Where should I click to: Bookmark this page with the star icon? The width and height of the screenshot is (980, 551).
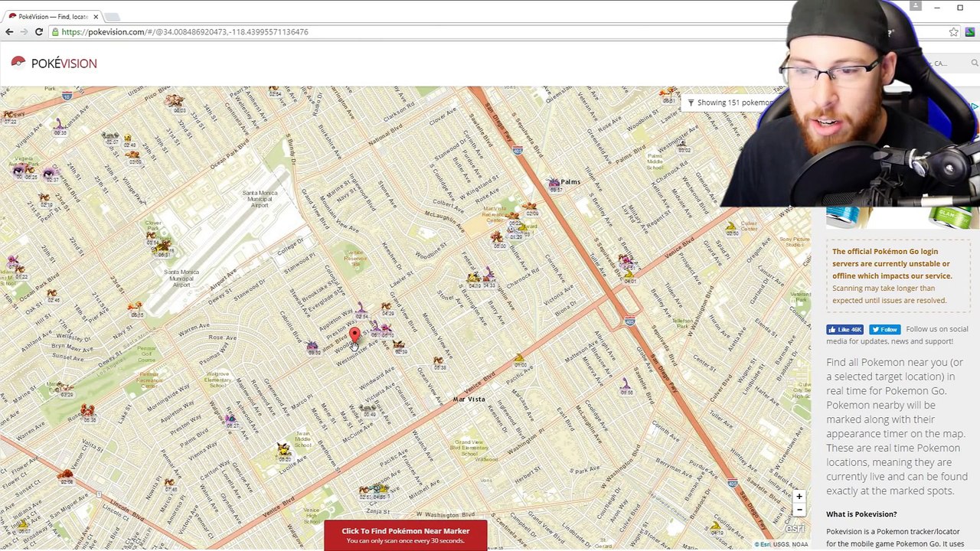coord(954,32)
